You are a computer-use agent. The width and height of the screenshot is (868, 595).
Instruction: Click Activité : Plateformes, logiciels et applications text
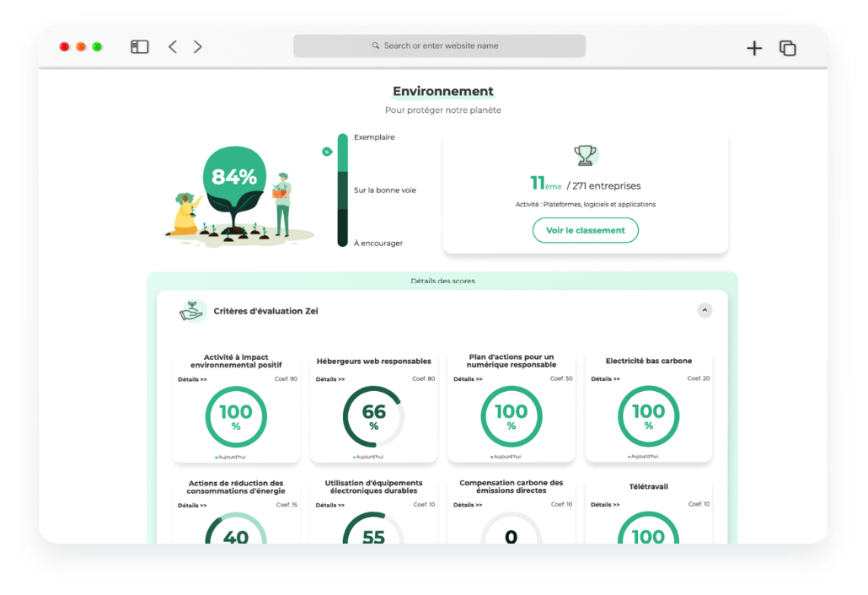point(585,204)
